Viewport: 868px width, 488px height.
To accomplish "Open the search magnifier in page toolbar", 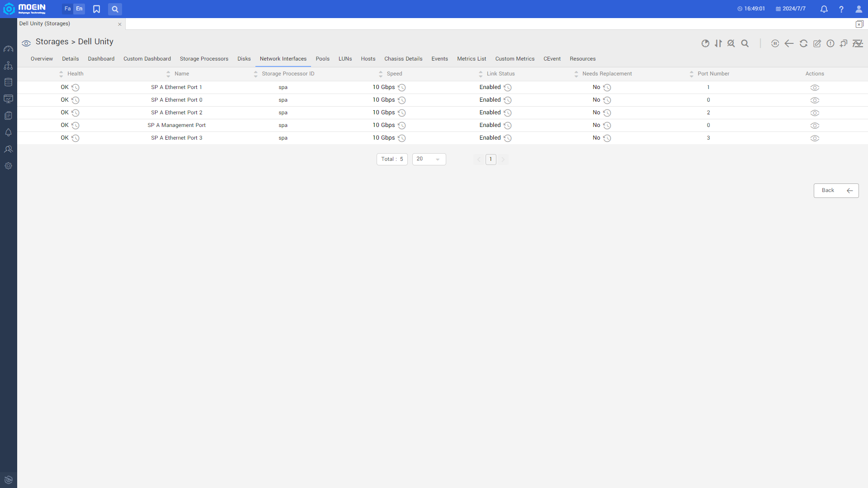I will tap(745, 43).
